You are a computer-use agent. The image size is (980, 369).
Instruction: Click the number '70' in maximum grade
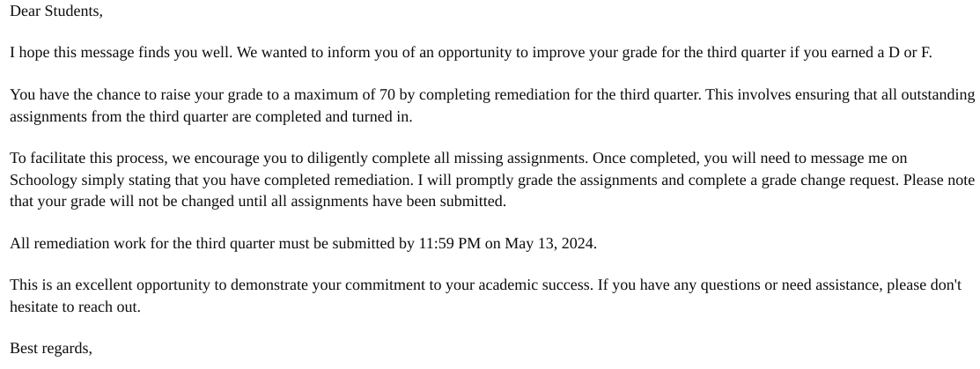(x=387, y=95)
